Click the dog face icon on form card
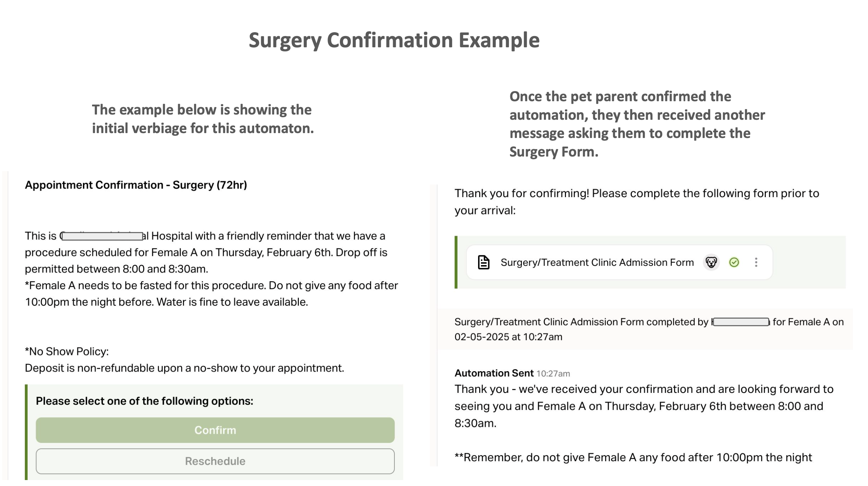Image resolution: width=868 pixels, height=486 pixels. coord(711,262)
